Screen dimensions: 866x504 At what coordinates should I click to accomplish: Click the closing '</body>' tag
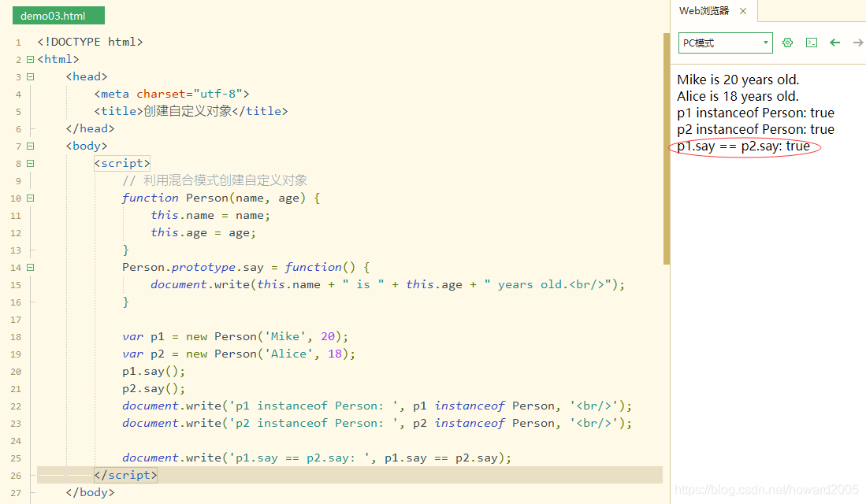point(90,492)
